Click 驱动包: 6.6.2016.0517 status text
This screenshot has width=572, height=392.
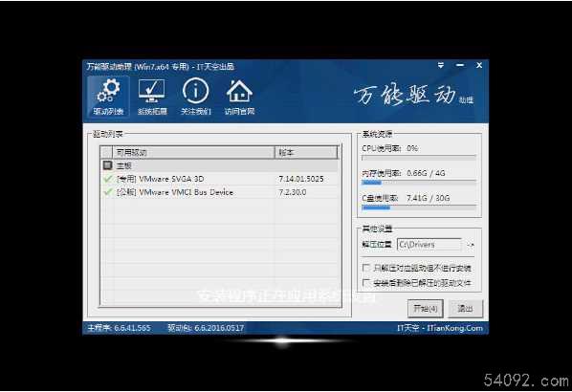206,328
